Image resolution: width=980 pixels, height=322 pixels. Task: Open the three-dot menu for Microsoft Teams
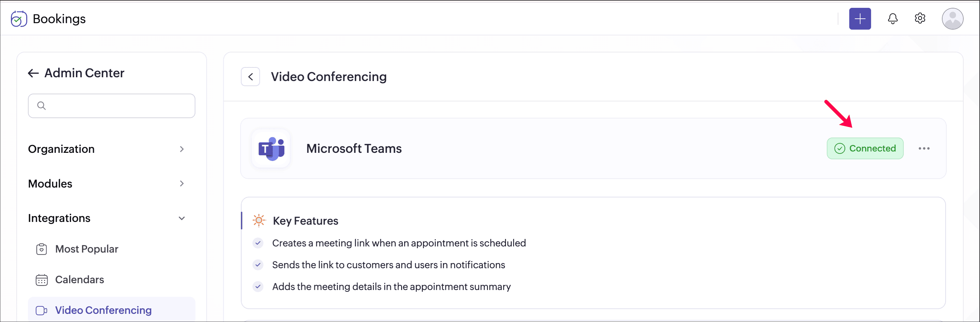click(924, 149)
